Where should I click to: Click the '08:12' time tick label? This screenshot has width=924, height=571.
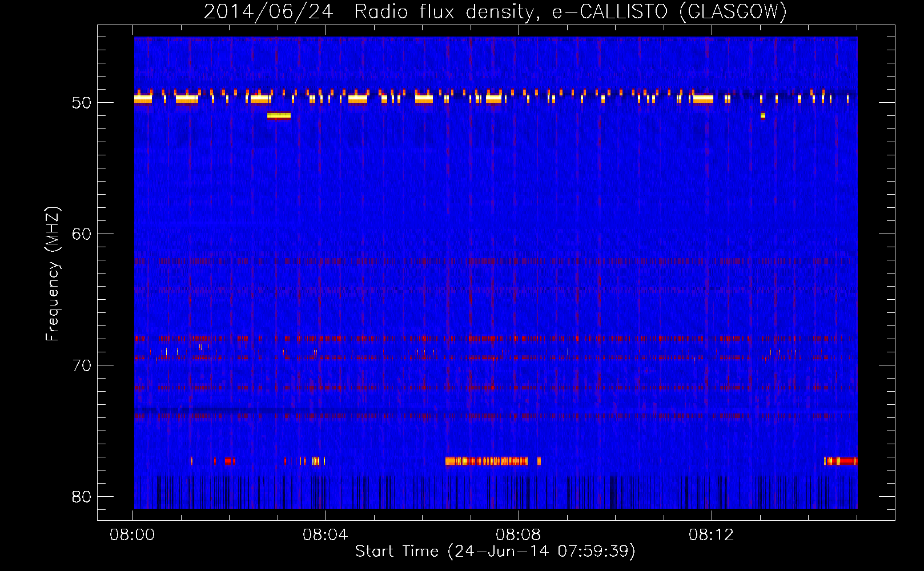coord(712,535)
